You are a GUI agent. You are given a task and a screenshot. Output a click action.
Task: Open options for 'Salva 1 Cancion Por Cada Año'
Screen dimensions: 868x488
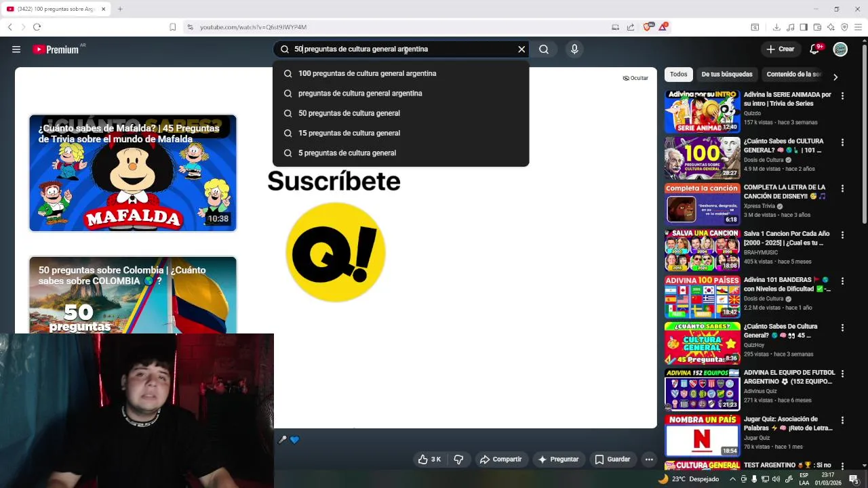coord(842,235)
